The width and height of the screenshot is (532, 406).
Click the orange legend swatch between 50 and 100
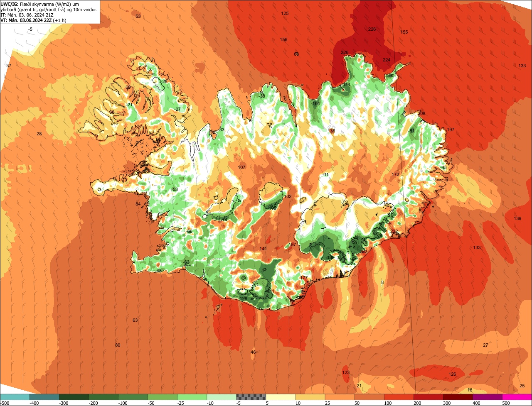click(369, 397)
